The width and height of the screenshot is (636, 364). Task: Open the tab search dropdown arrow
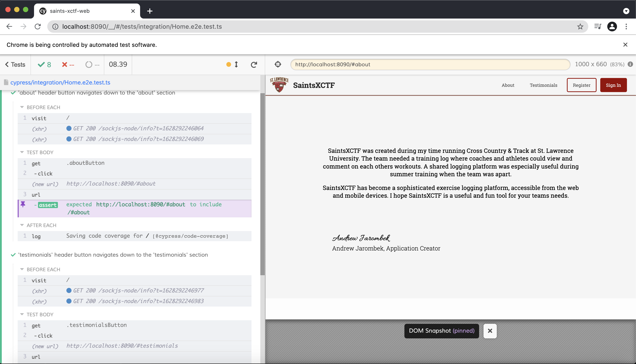[x=626, y=11]
